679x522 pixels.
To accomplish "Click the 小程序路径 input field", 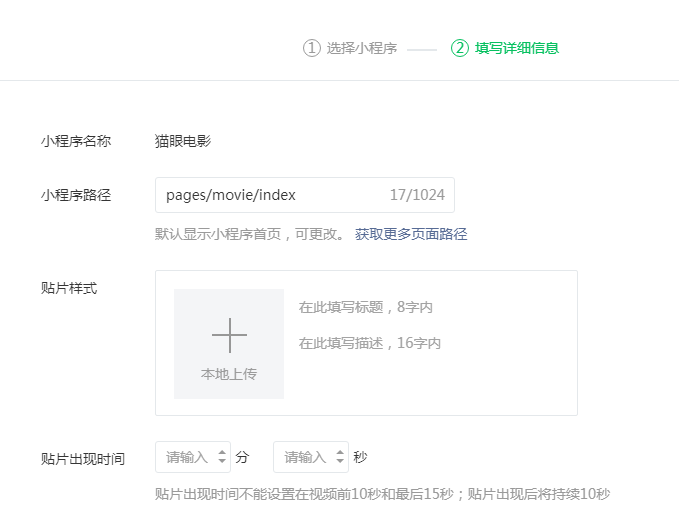I will coord(305,195).
